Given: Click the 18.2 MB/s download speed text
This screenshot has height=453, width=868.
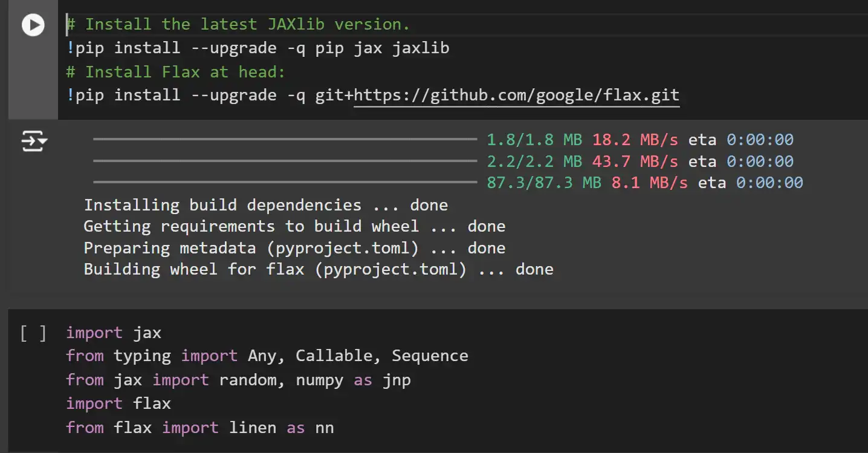Looking at the screenshot, I should pos(635,140).
